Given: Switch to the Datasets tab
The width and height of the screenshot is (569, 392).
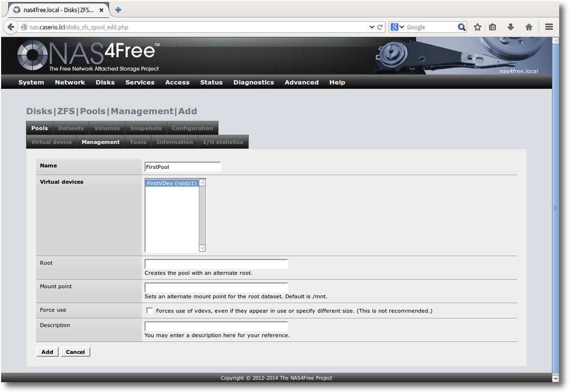Looking at the screenshot, I should [x=71, y=128].
